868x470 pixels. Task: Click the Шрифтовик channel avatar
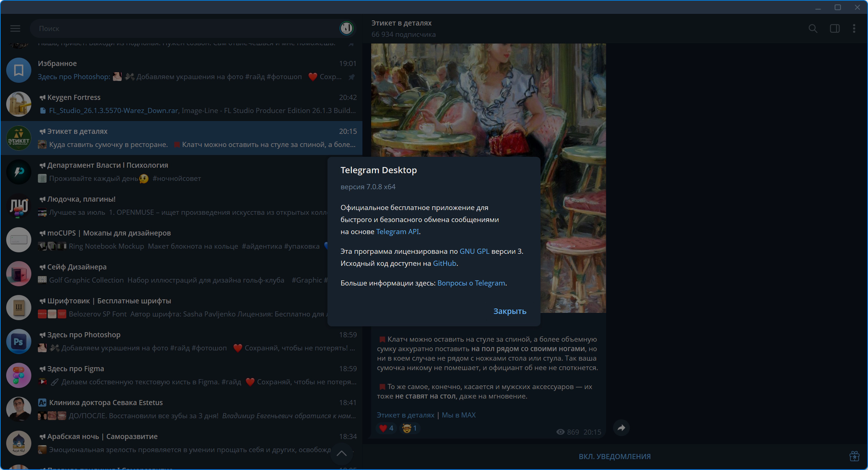tap(19, 307)
